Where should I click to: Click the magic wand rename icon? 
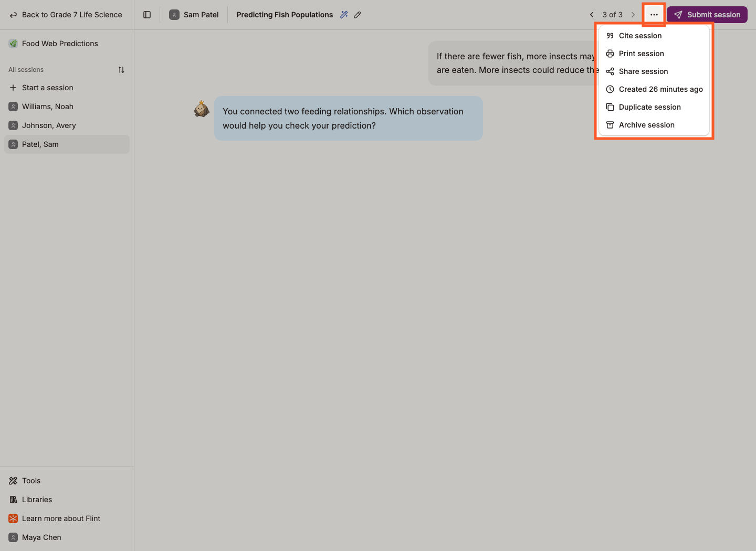tap(344, 15)
